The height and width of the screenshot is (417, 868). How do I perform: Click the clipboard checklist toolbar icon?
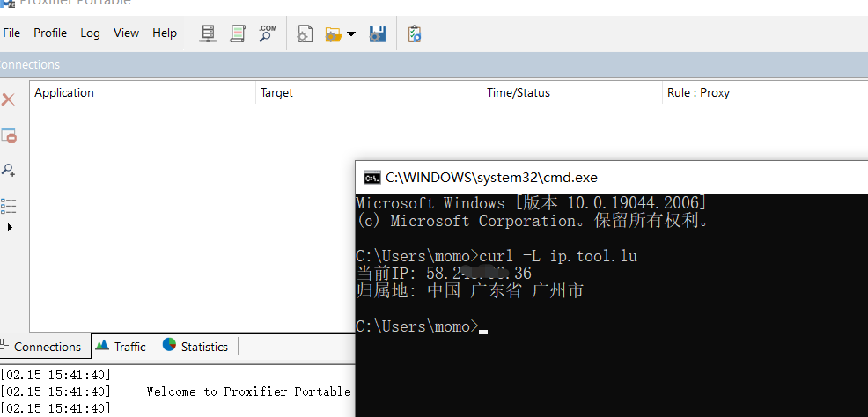pos(415,34)
